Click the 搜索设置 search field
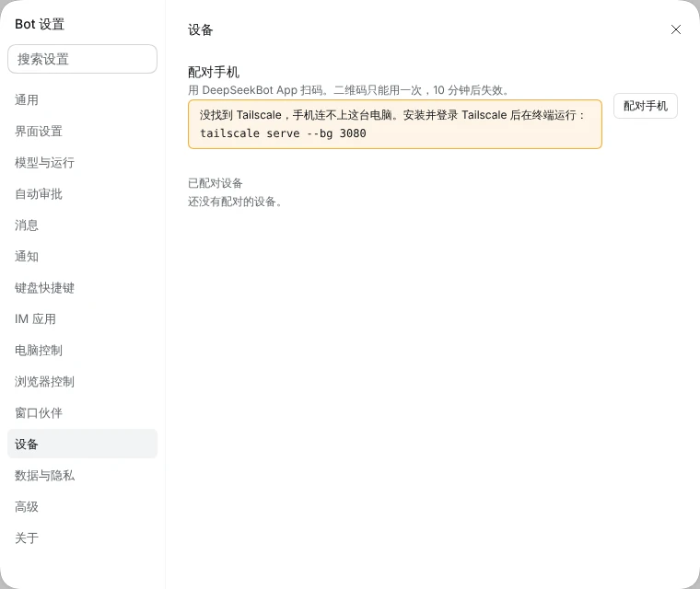The image size is (700, 589). pos(82,59)
